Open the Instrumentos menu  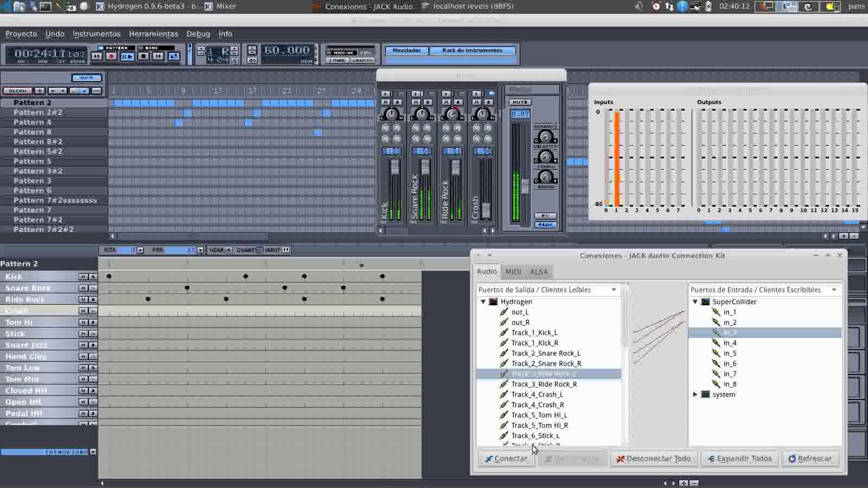click(96, 34)
